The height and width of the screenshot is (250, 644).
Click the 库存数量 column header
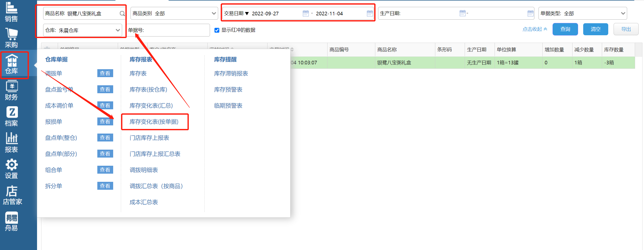pos(618,50)
